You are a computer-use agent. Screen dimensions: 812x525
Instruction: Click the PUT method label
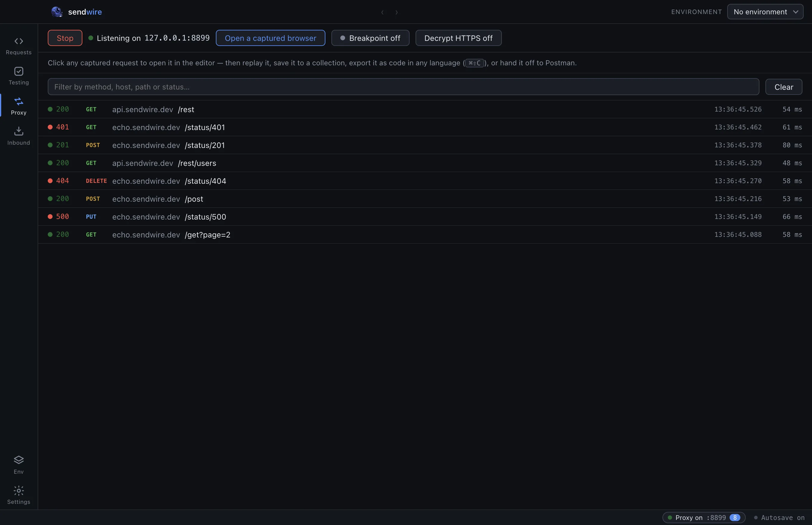91,217
